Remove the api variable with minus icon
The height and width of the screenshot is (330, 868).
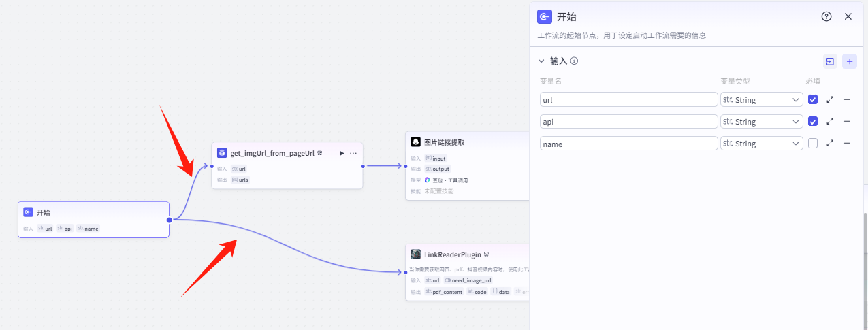pyautogui.click(x=847, y=121)
